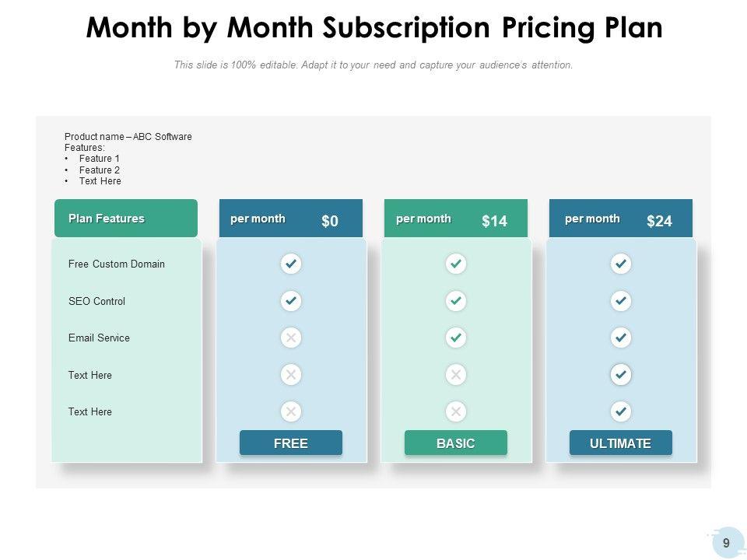747x560 pixels.
Task: Click the slide title text
Action: (x=374, y=28)
